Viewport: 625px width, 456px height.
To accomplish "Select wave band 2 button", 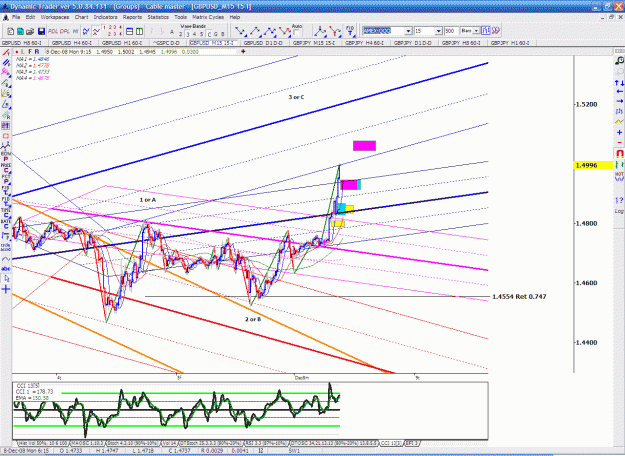I will (x=181, y=34).
